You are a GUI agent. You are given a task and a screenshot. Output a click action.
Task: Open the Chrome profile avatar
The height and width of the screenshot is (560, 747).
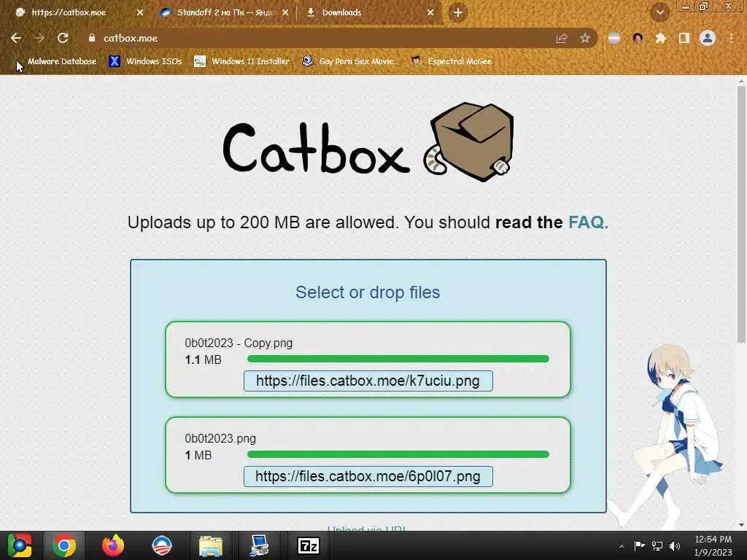pos(708,38)
